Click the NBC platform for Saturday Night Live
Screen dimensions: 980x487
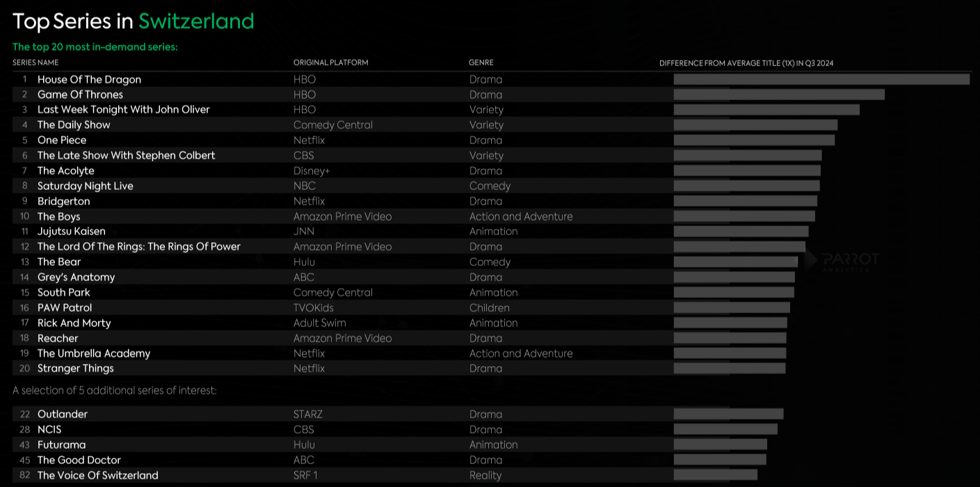click(305, 186)
